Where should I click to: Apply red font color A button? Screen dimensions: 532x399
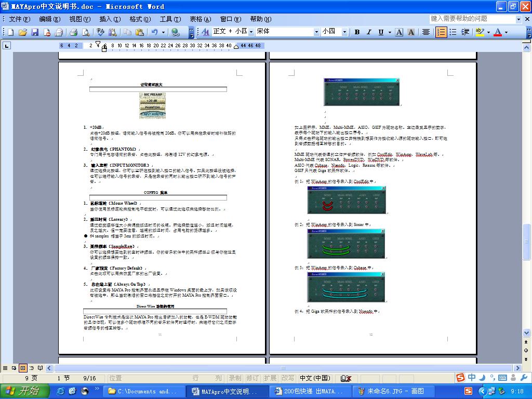[498, 32]
